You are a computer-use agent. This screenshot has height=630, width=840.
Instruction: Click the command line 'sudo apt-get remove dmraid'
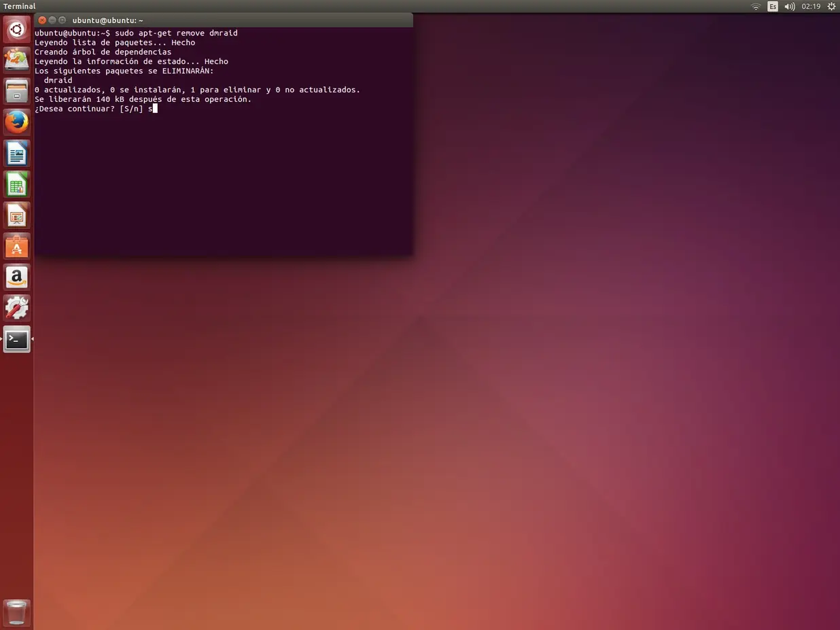pos(176,33)
